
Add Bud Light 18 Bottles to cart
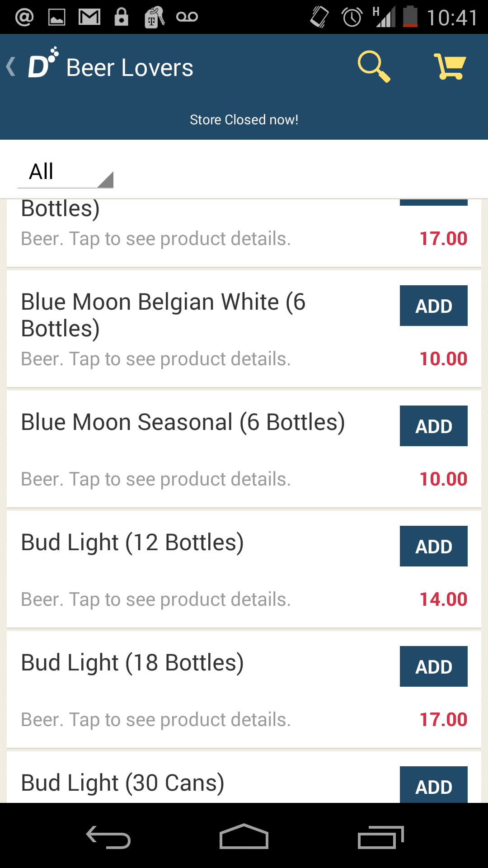point(433,666)
